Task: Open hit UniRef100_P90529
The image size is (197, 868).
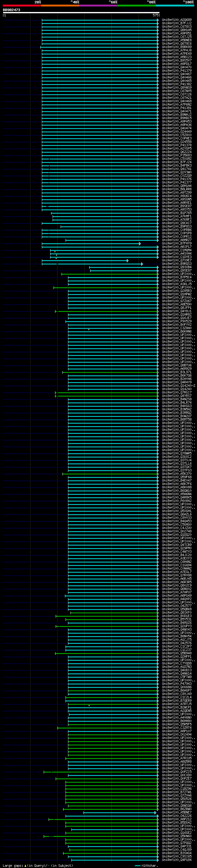Action: pos(177,321)
